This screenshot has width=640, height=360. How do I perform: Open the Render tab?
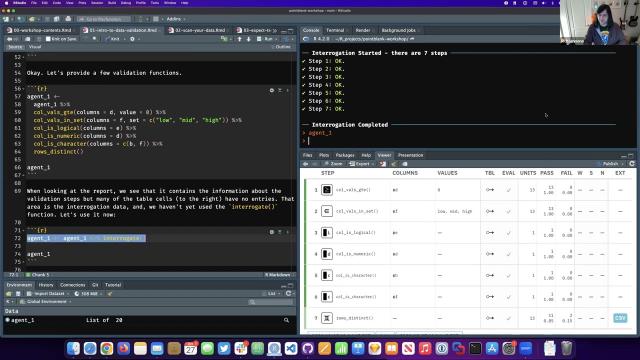point(362,30)
